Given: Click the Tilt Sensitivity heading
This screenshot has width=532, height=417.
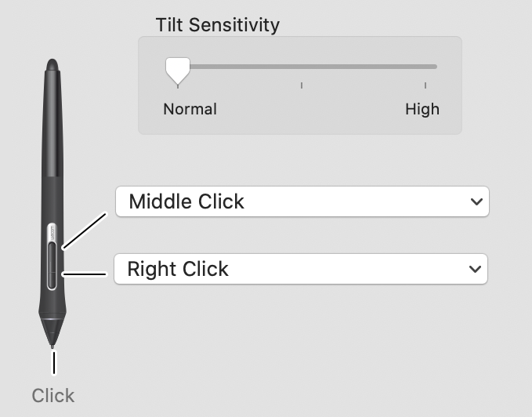Looking at the screenshot, I should 218,25.
